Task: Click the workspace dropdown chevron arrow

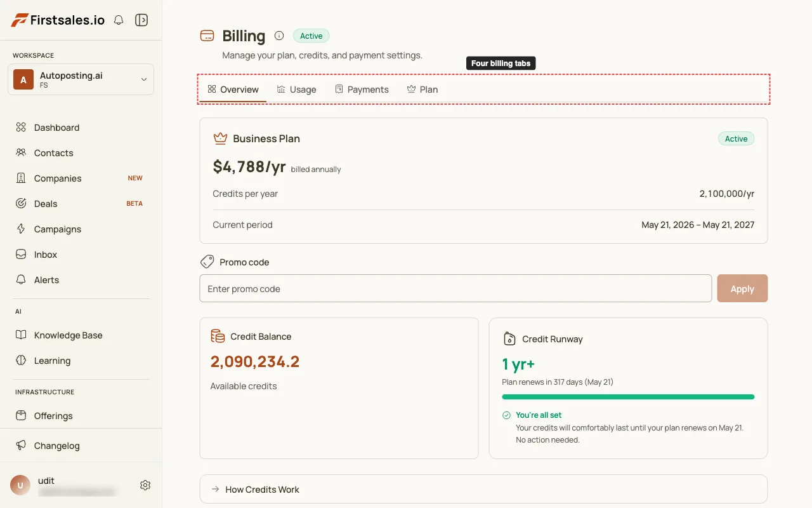Action: tap(144, 79)
